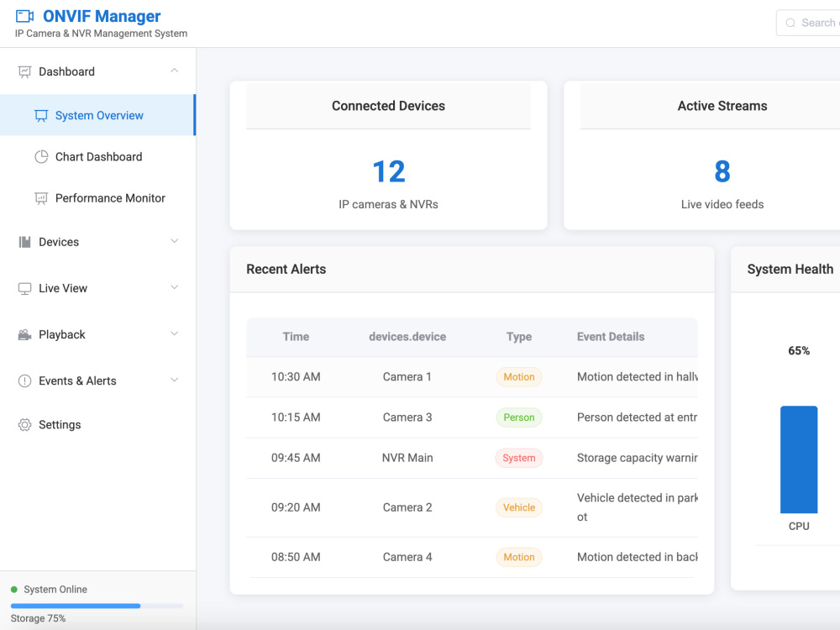Click the 09:45 AM time cell

point(296,458)
